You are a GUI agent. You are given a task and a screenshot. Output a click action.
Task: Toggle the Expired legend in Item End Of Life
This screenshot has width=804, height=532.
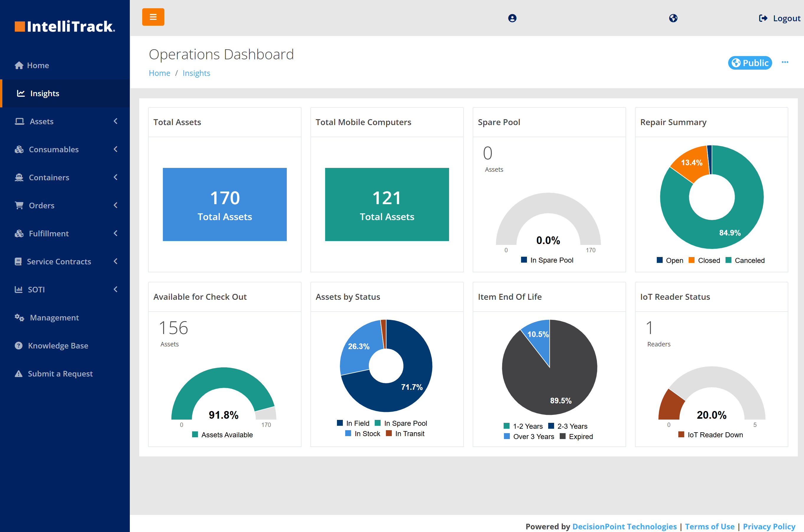pyautogui.click(x=580, y=437)
